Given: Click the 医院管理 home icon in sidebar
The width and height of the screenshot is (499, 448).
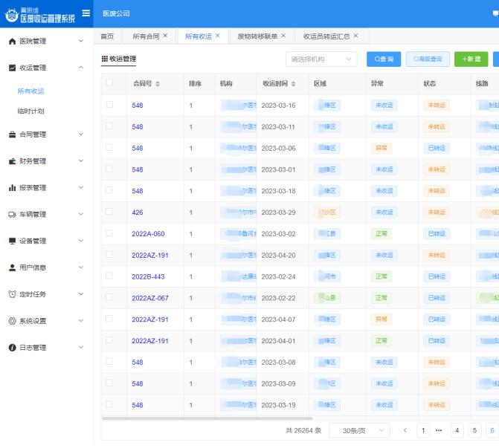Looking at the screenshot, I should [12, 41].
